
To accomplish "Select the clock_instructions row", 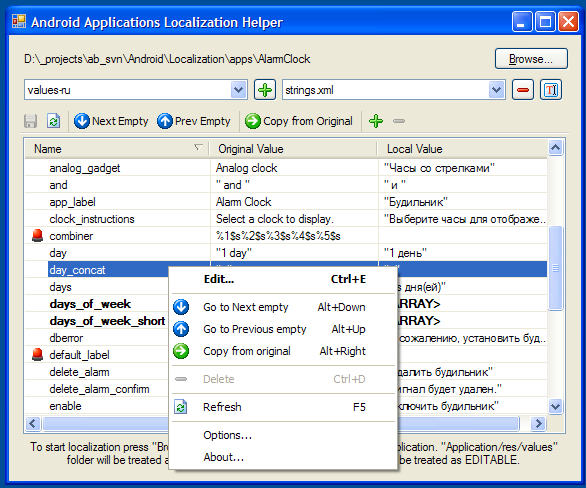I will click(286, 219).
